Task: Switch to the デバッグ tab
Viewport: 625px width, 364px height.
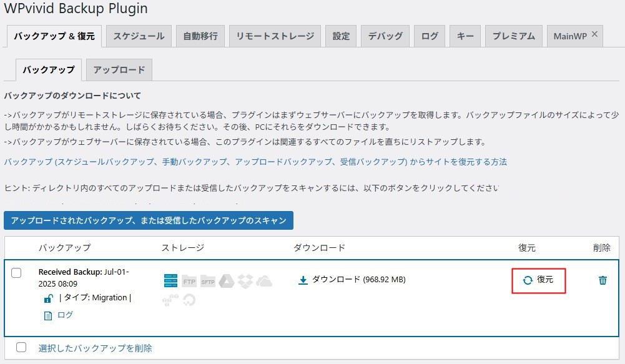Action: coord(385,36)
